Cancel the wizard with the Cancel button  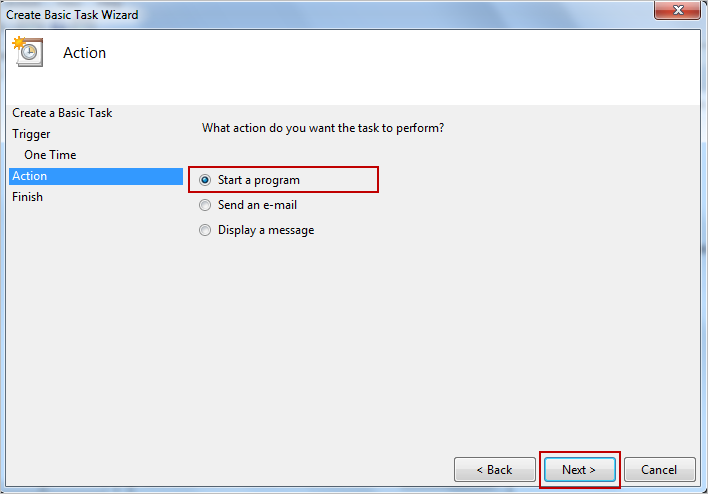pyautogui.click(x=659, y=469)
